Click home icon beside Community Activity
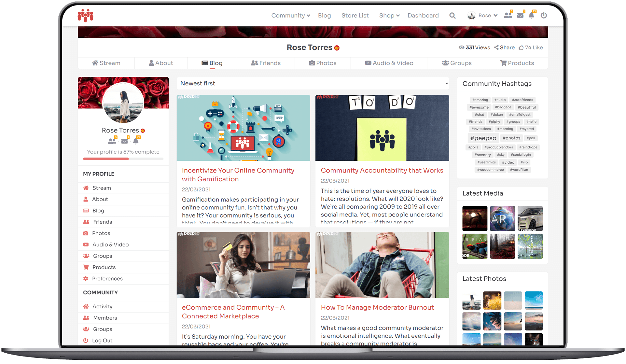The height and width of the screenshot is (364, 626). pos(86,306)
